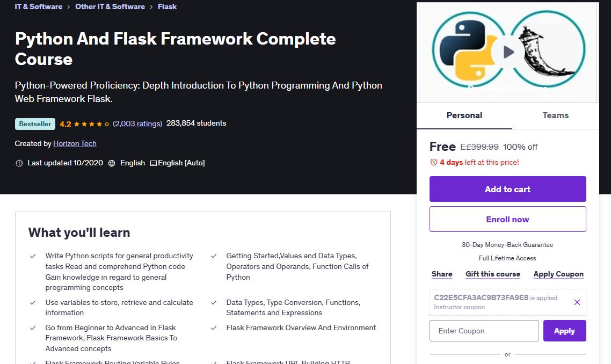Viewport: 611px width, 364px height.
Task: Click 'Instructor coupon' label
Action: pyautogui.click(x=460, y=307)
